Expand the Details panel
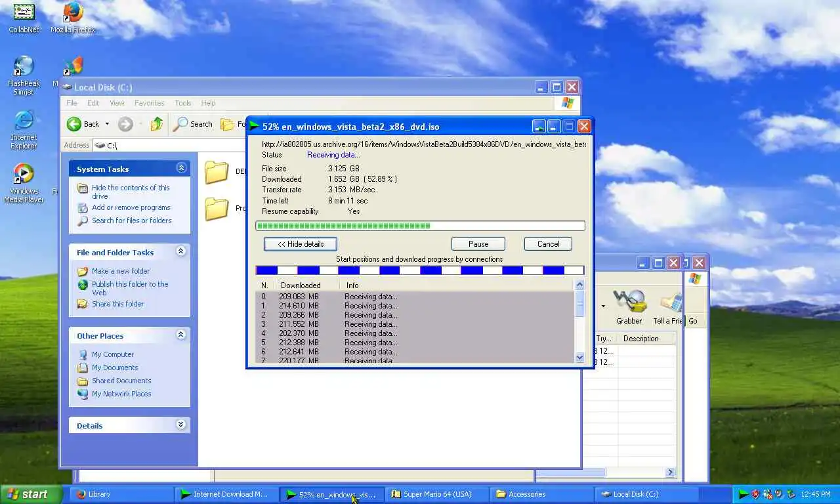 [x=181, y=425]
